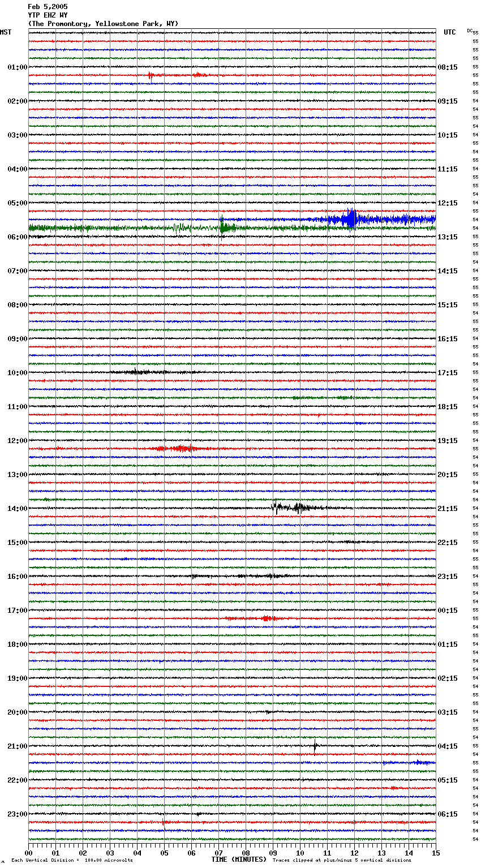Viewport: 481px width, 868px height.
Task: Select the 21:00 MST time label
Action: [18, 746]
